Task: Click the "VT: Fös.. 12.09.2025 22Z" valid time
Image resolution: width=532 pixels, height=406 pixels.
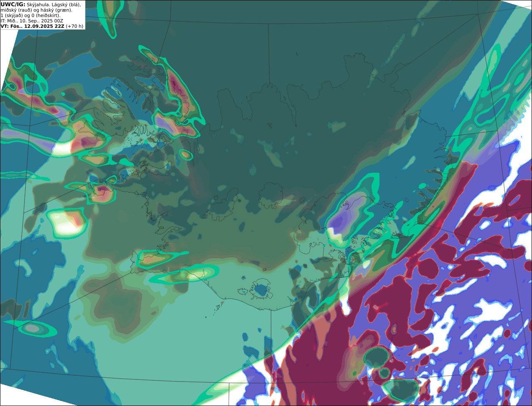Action: click(x=32, y=26)
